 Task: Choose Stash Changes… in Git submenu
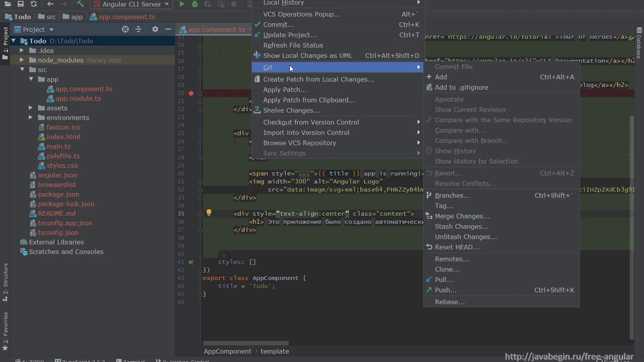coord(502,226)
